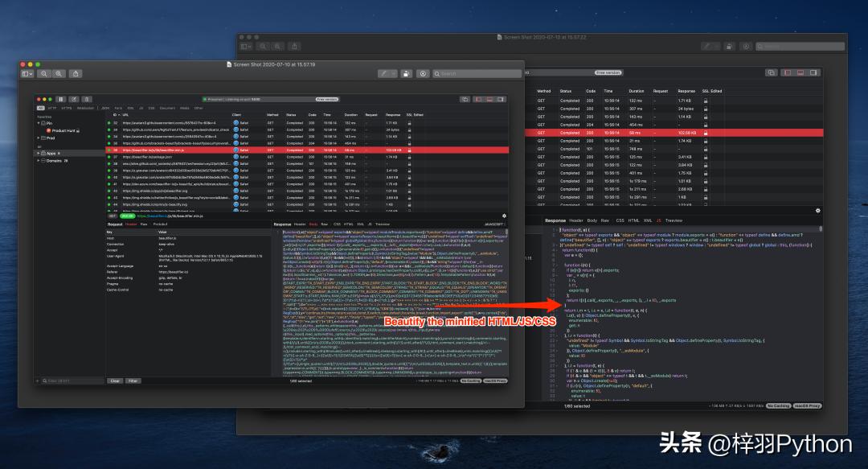The image size is (868, 469).
Task: Select the JSON filter tab
Action: [x=105, y=108]
